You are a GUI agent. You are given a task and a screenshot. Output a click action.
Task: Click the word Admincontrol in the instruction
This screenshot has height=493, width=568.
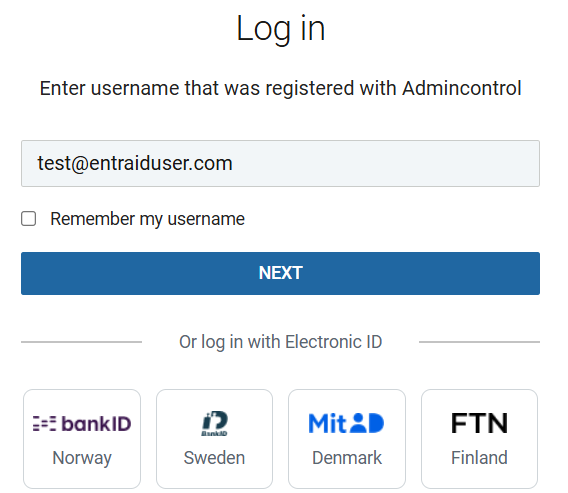pos(462,88)
